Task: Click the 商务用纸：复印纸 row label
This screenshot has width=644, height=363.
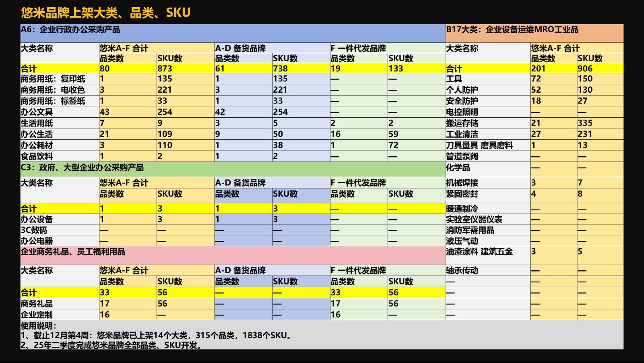Action: point(53,79)
